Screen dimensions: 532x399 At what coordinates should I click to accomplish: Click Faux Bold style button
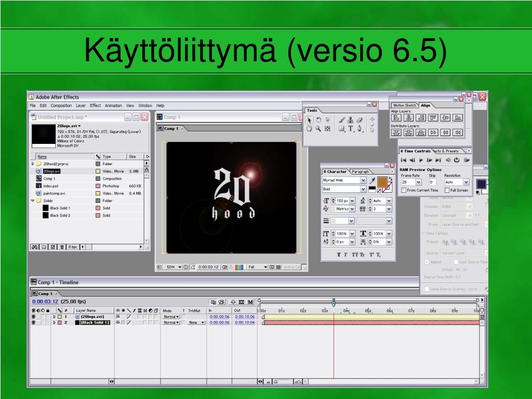[x=339, y=255]
